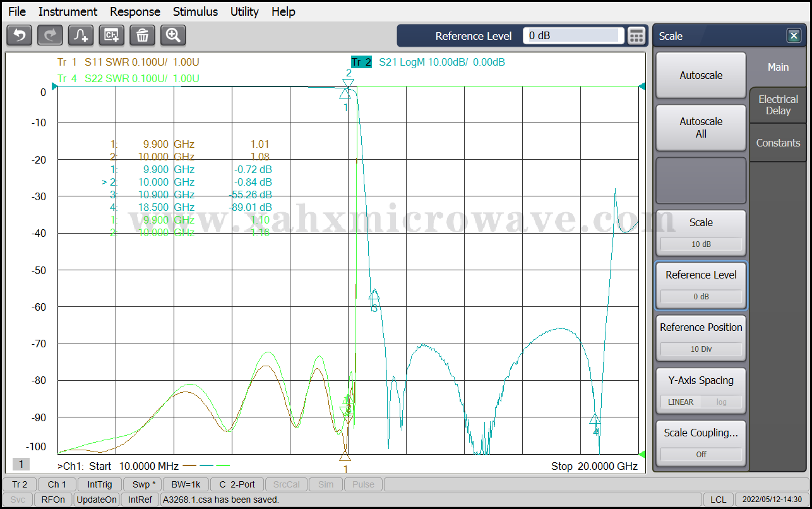The width and height of the screenshot is (812, 509).
Task: Click the Tr 2 status bar button
Action: (20, 484)
